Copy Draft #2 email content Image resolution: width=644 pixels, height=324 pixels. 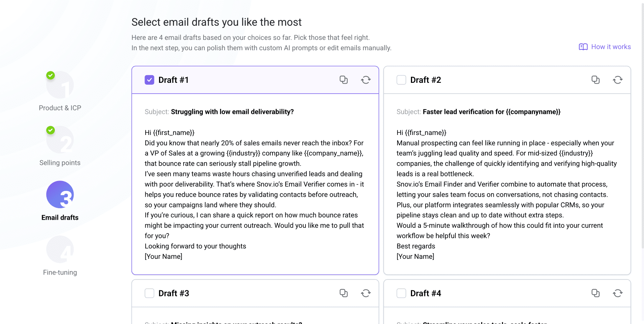pyautogui.click(x=595, y=80)
